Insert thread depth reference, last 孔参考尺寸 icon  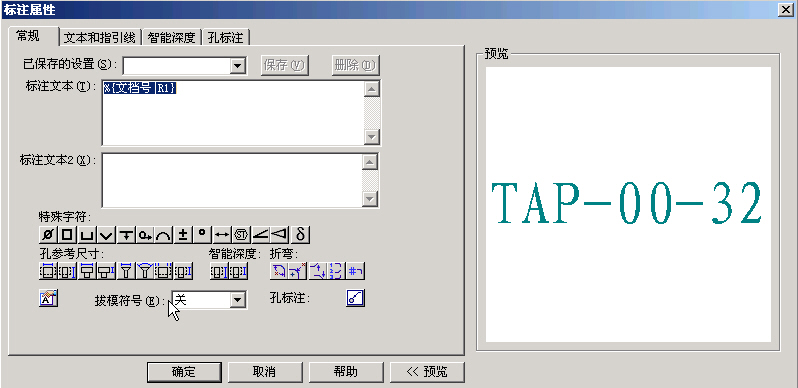pyautogui.click(x=183, y=271)
